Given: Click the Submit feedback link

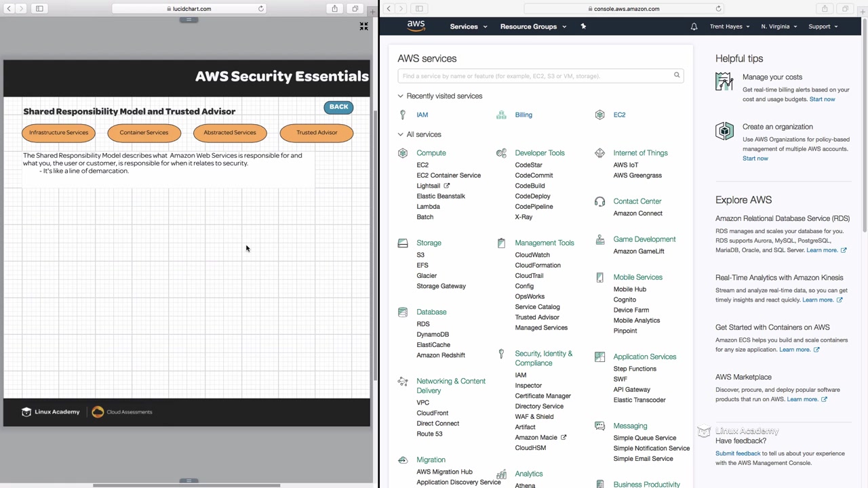Looking at the screenshot, I should [x=737, y=453].
